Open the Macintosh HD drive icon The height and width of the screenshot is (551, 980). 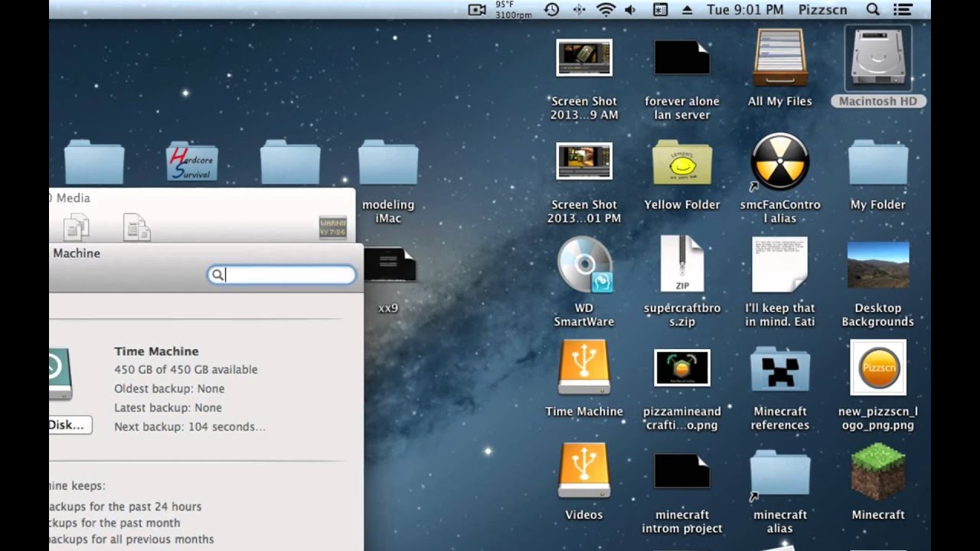point(877,60)
